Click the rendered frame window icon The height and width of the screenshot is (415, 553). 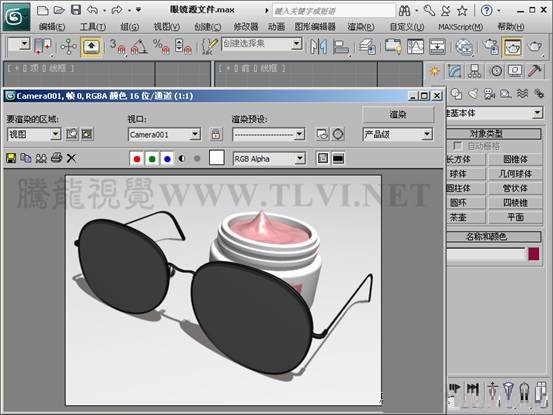point(512,47)
